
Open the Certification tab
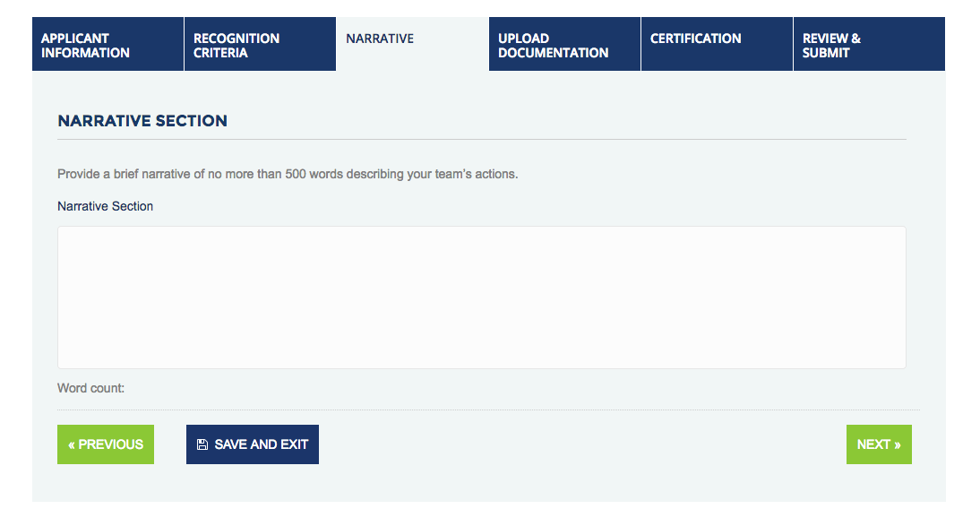tap(717, 44)
